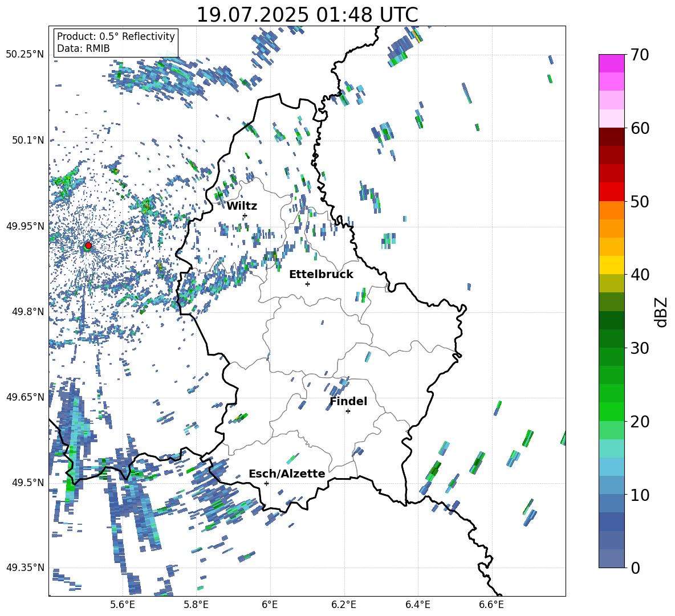The height and width of the screenshot is (616, 675).
Task: Click the 49.65°N latitude label
Action: tap(25, 397)
